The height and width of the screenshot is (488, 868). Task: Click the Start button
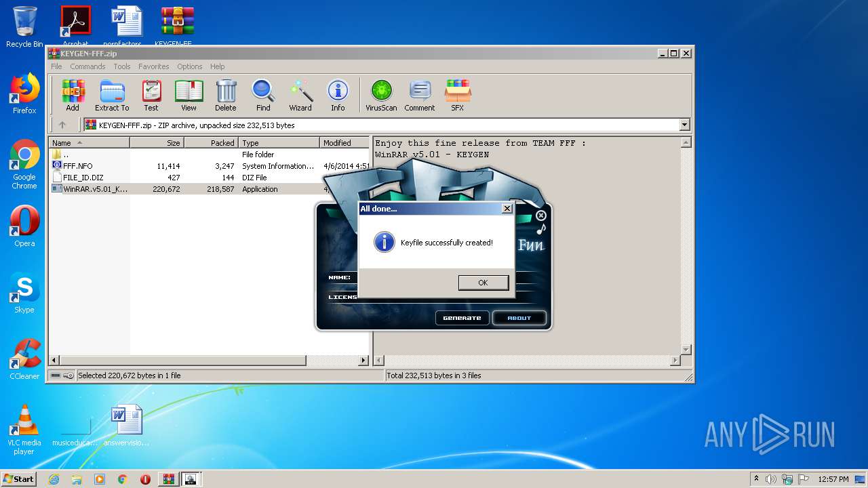(19, 479)
